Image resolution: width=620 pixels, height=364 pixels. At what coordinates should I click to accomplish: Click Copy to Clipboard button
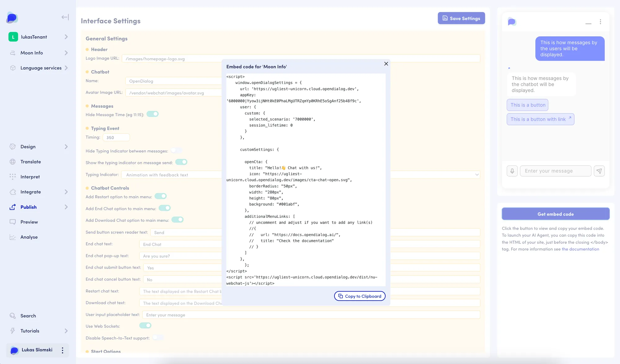[360, 296]
